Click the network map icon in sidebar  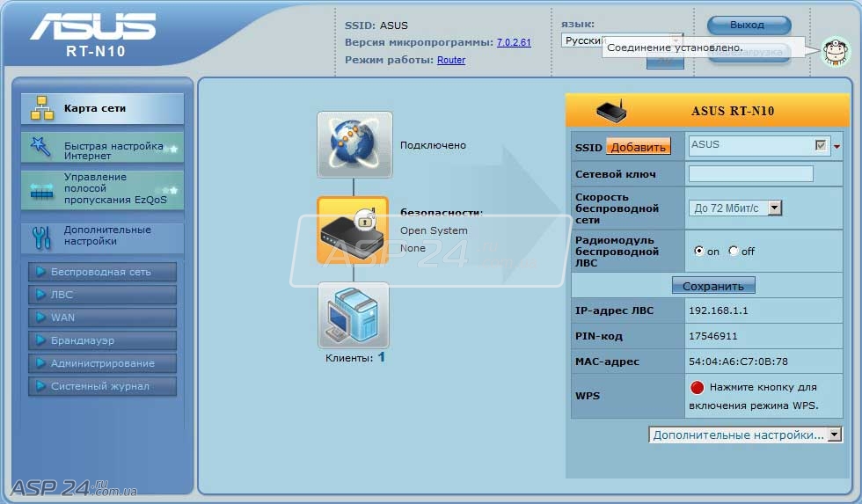click(42, 107)
